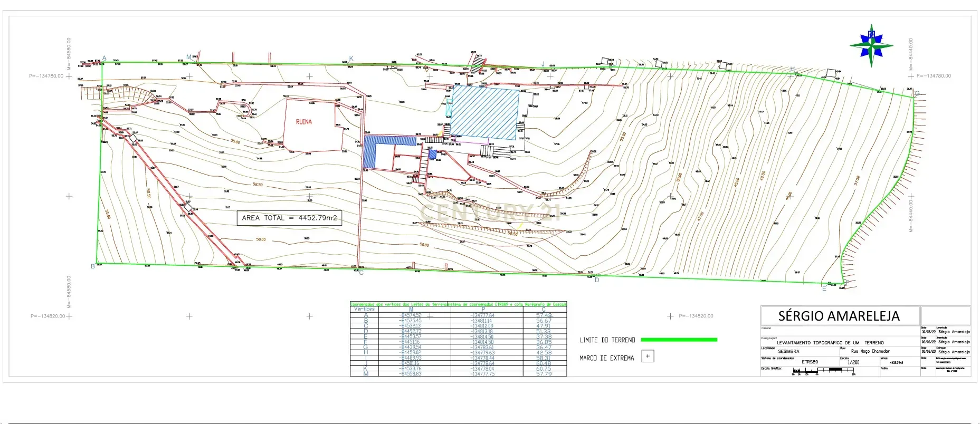Click the Century 21 watermark logo
Image resolution: width=980 pixels, height=424 pixels.
coord(489,213)
